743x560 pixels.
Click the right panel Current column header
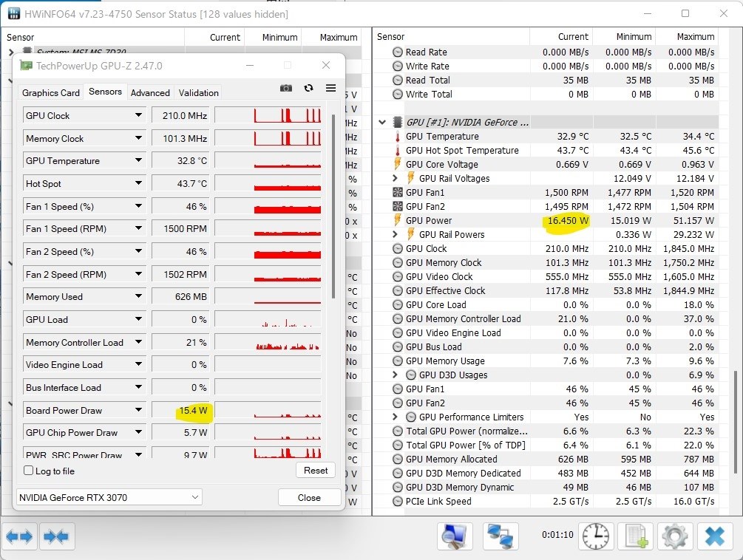(560, 37)
